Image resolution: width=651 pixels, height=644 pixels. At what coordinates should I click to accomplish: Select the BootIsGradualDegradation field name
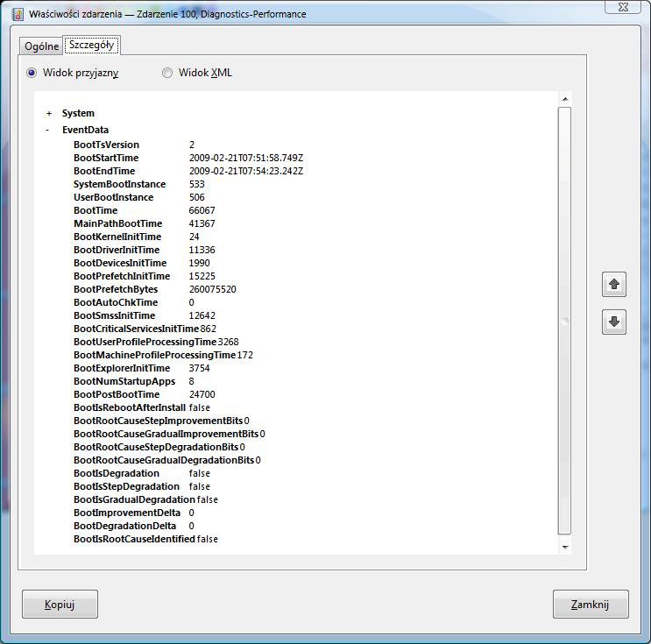[134, 500]
